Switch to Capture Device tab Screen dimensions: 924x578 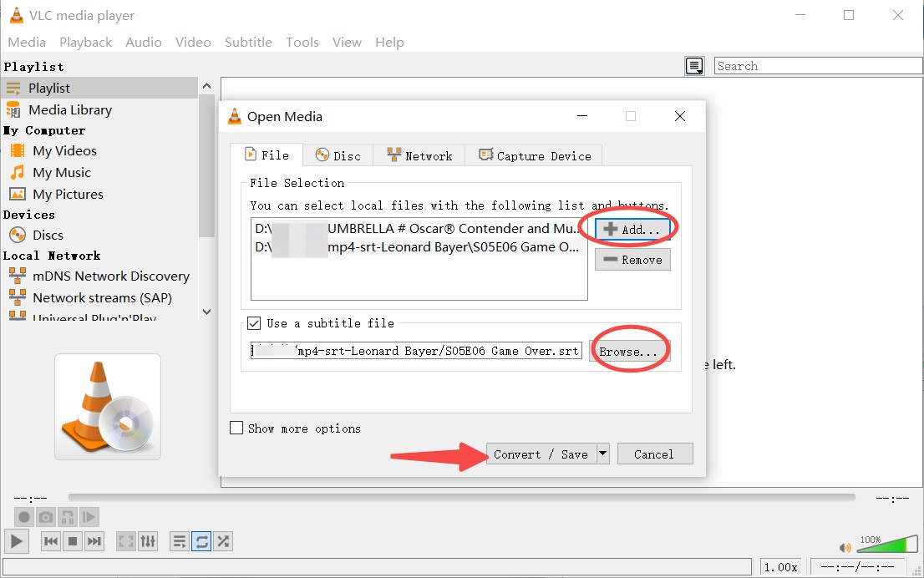[x=535, y=155]
